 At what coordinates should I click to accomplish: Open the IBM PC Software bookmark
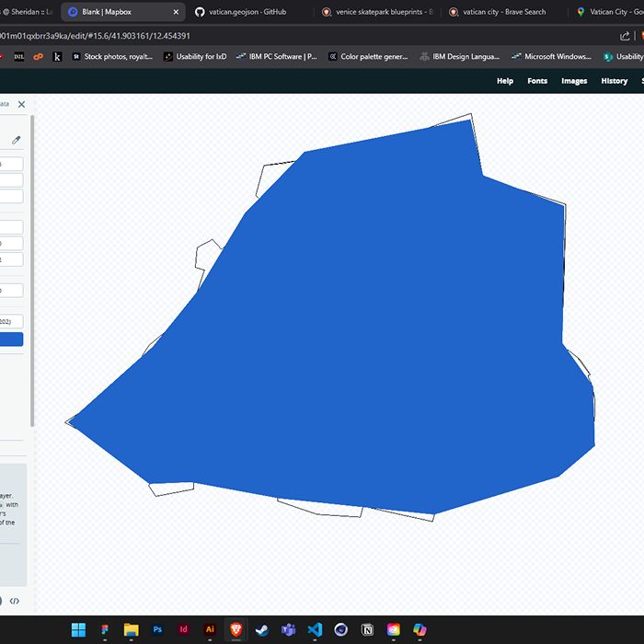pos(277,57)
